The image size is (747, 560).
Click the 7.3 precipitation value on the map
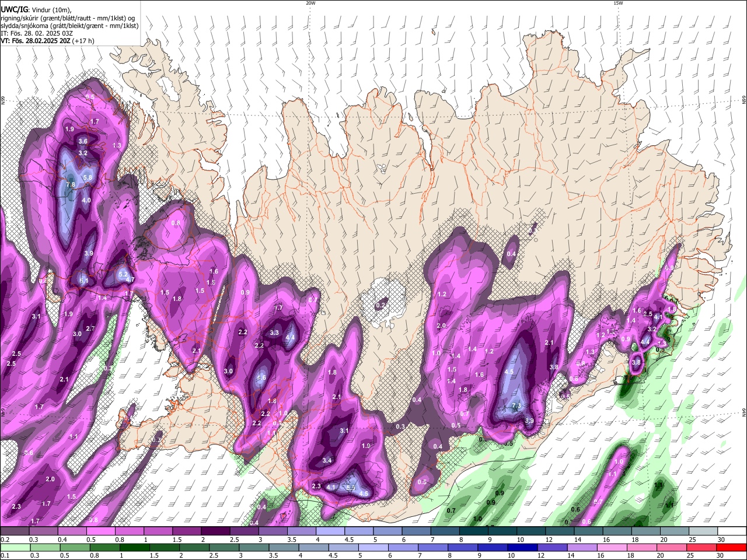tap(516, 406)
